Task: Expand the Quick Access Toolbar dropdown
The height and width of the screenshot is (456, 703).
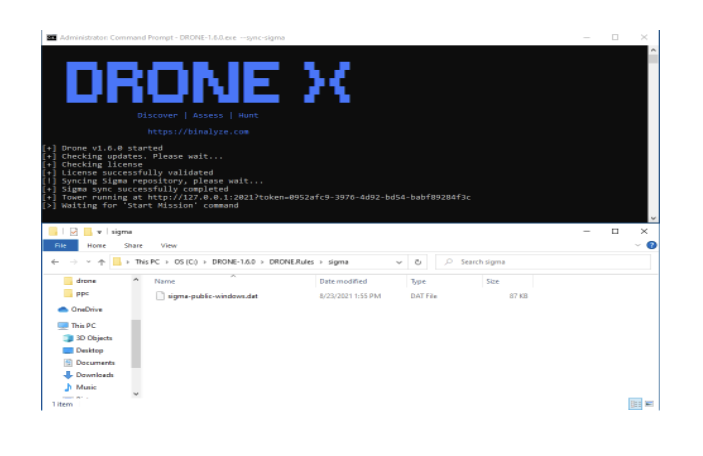Action: click(100, 230)
